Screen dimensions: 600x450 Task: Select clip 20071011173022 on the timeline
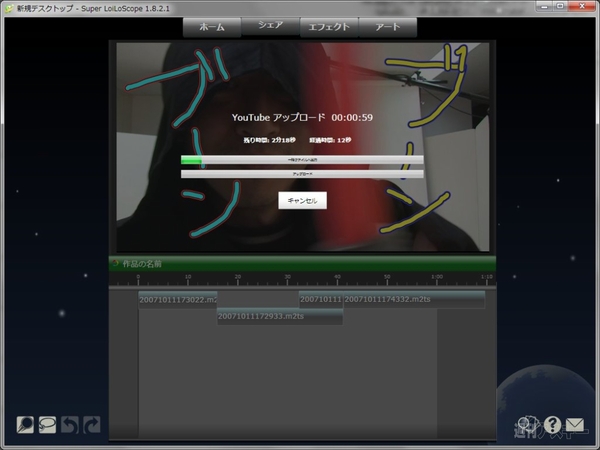pos(178,300)
